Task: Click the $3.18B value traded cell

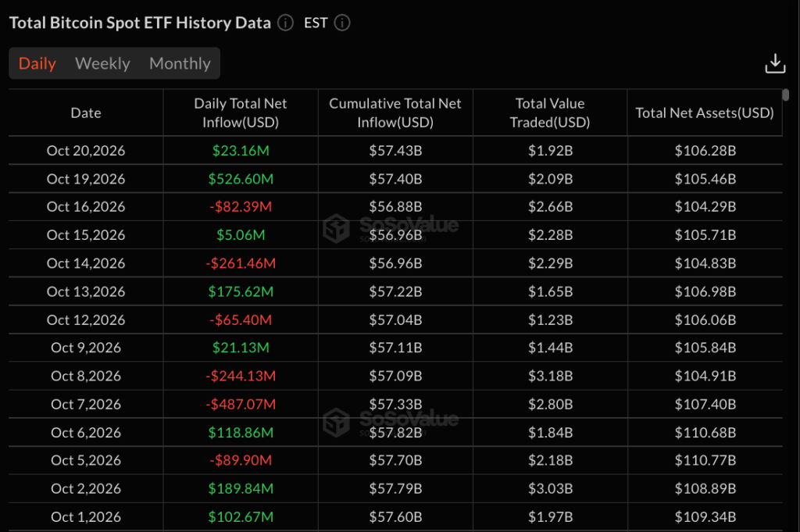Action: tap(550, 376)
